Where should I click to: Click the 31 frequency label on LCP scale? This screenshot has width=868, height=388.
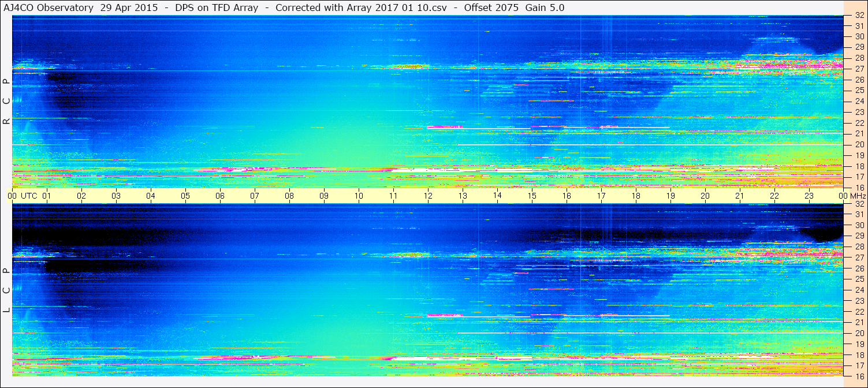tap(859, 214)
